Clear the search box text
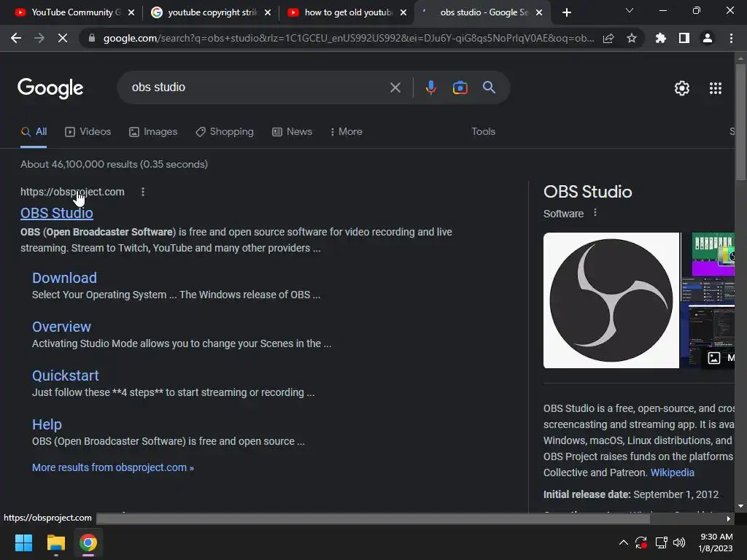Image resolution: width=747 pixels, height=560 pixels. pyautogui.click(x=395, y=87)
